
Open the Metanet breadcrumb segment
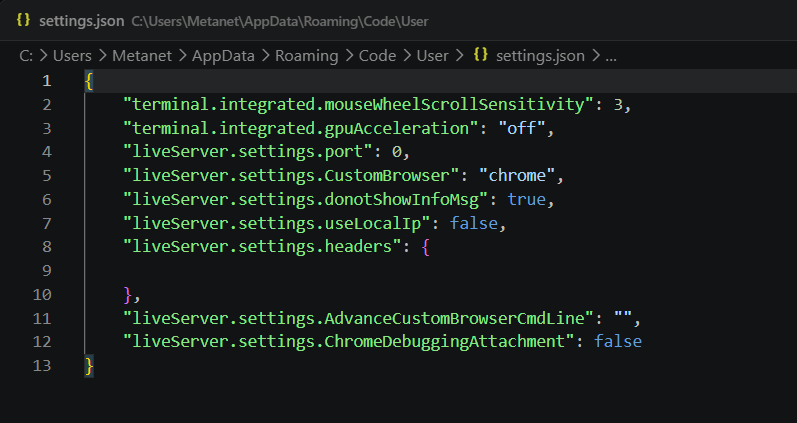(142, 55)
